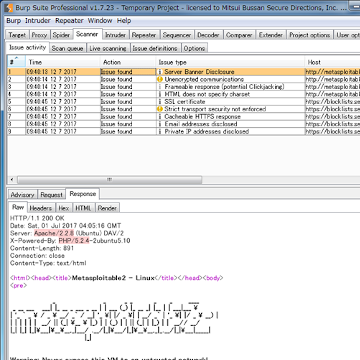Switch to the Advisory tab
Screen dimensions: 360x360
tap(22, 195)
